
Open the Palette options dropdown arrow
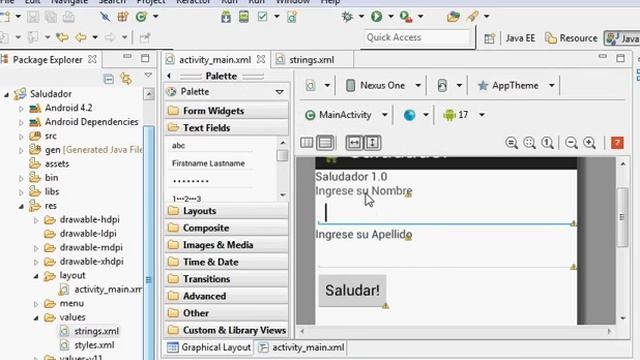pos(280,92)
